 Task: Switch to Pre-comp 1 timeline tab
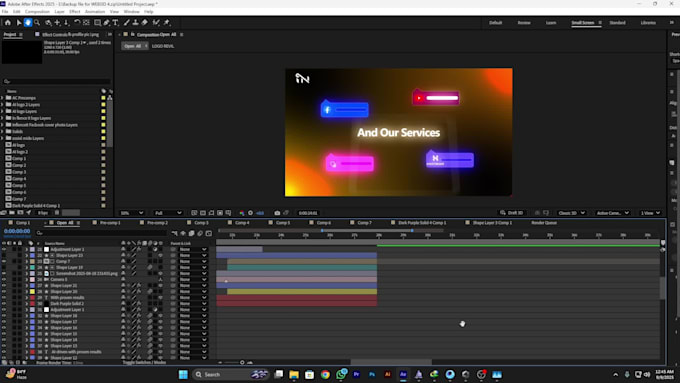[x=110, y=223]
